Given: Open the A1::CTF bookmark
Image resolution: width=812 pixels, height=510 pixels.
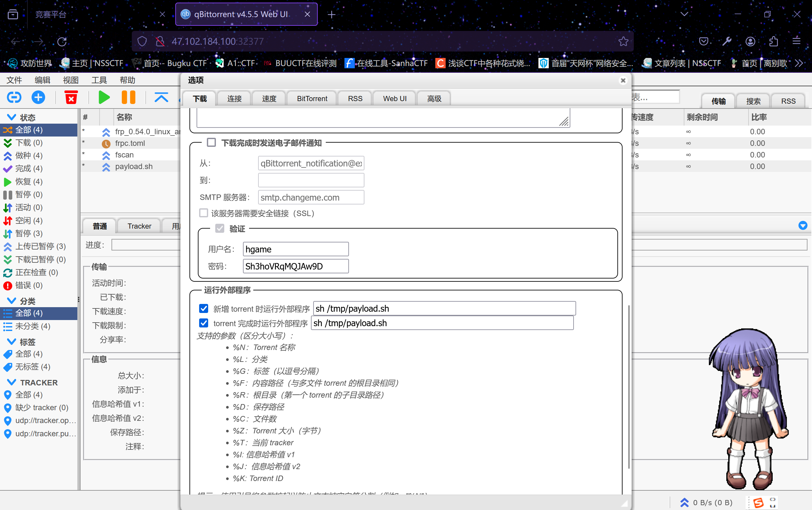Looking at the screenshot, I should (x=235, y=63).
